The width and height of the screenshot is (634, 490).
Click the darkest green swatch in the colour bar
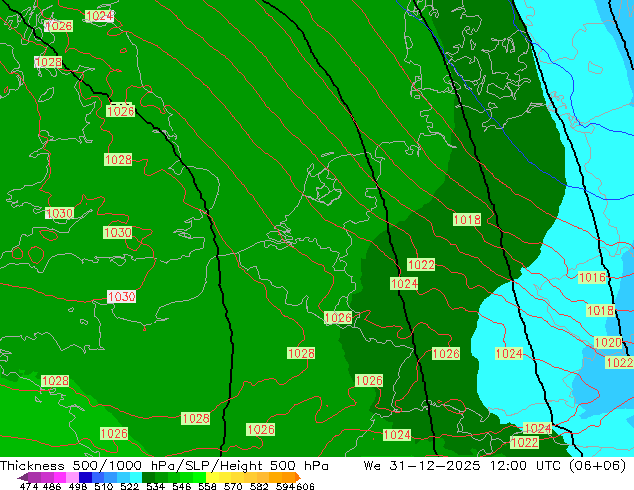tap(148, 477)
